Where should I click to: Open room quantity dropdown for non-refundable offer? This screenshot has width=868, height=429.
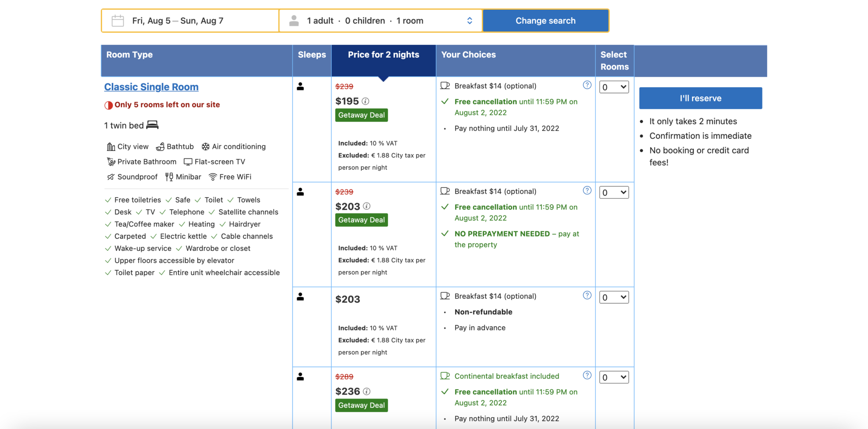tap(614, 298)
